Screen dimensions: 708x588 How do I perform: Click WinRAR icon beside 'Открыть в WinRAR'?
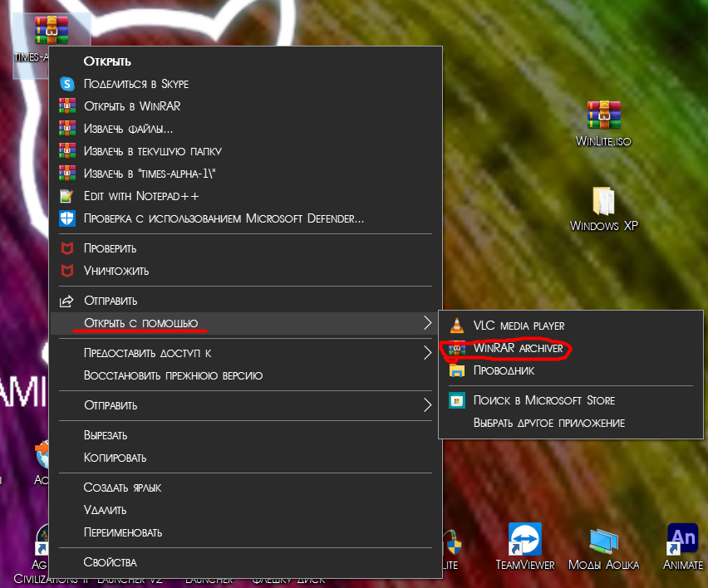coord(67,106)
